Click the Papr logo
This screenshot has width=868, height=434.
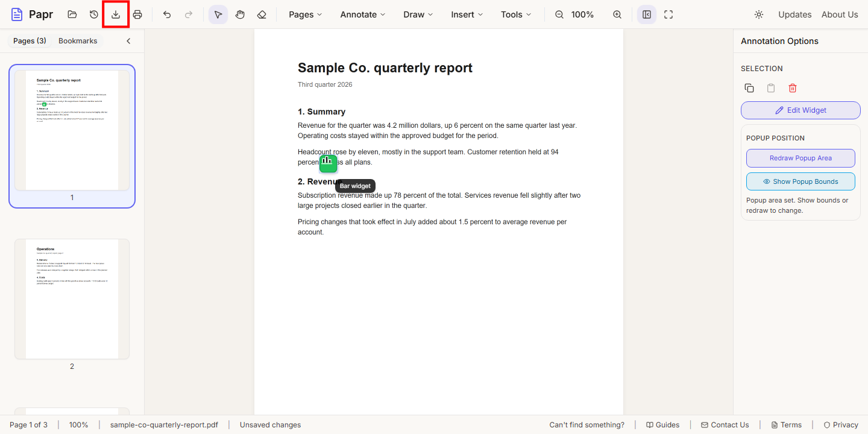32,14
